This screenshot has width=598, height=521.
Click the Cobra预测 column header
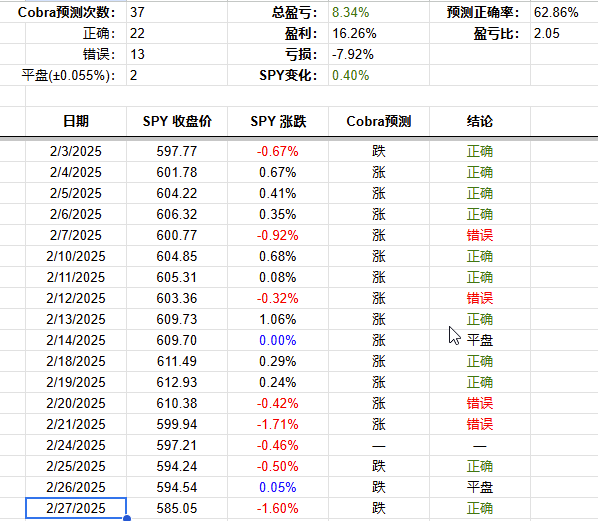379,121
